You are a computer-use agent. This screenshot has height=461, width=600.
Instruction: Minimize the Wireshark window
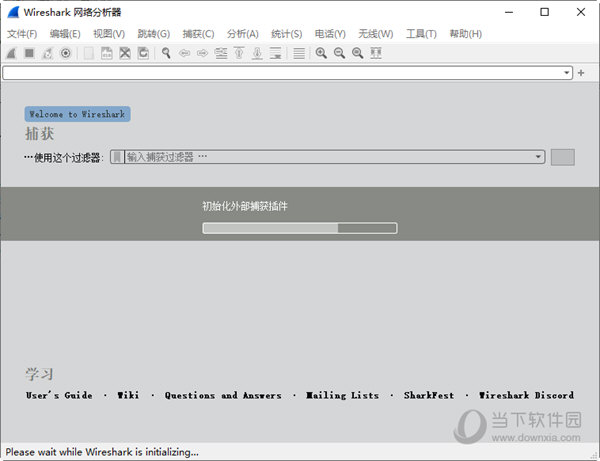pyautogui.click(x=509, y=12)
